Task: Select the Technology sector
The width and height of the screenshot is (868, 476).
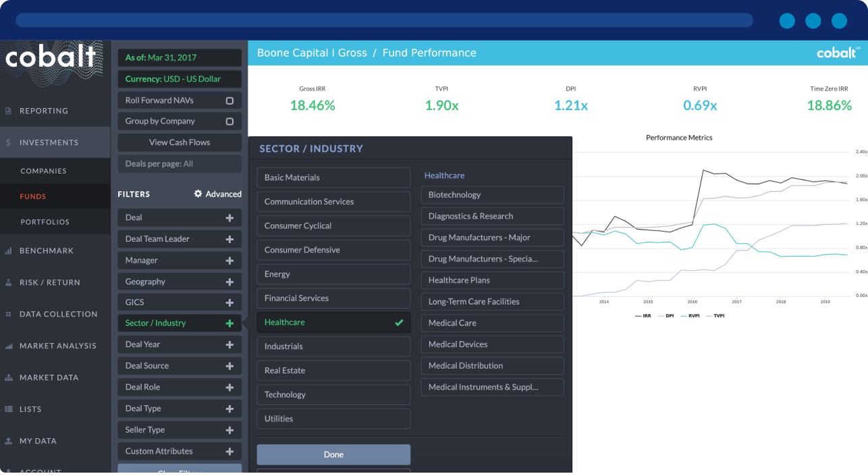Action: coord(333,394)
